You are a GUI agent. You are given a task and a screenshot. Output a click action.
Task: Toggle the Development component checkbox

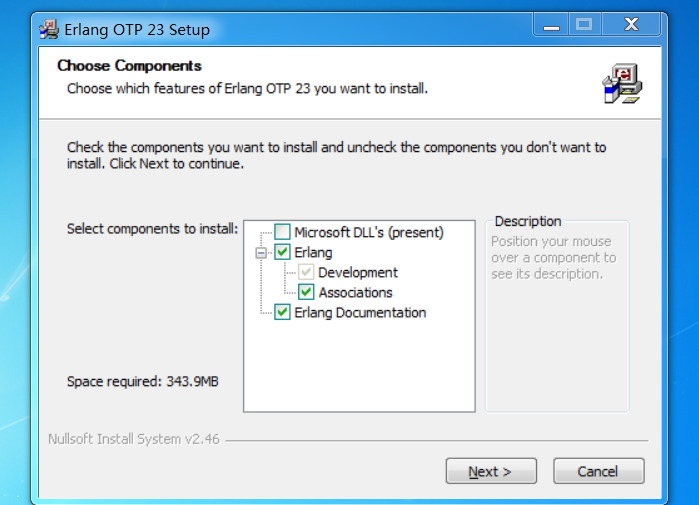tap(306, 272)
